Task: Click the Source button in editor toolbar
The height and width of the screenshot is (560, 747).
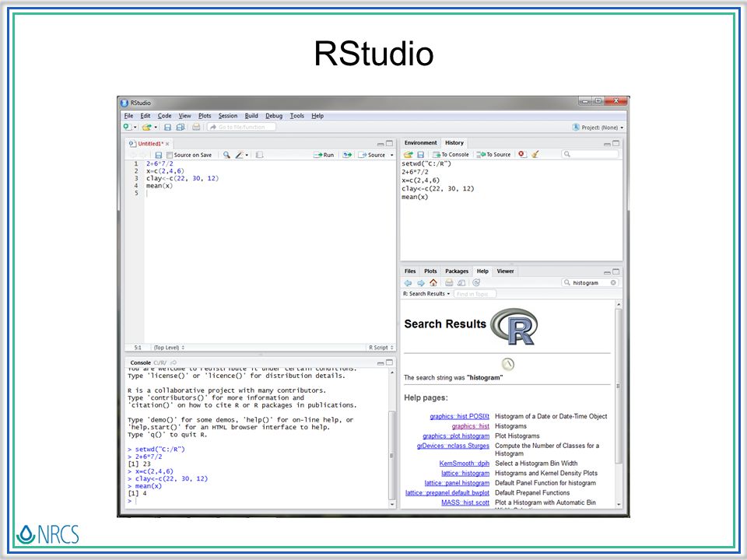Action: coord(372,155)
